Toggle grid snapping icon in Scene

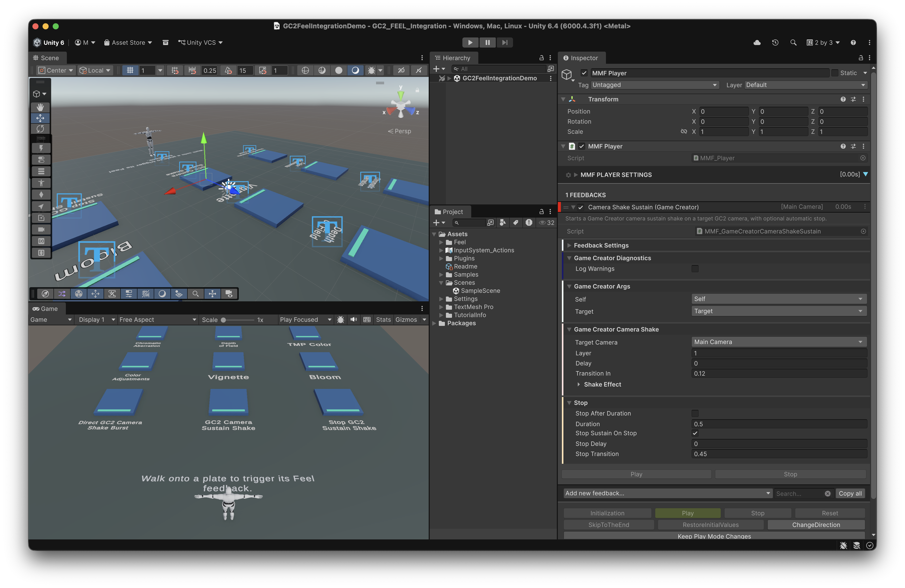click(x=175, y=70)
